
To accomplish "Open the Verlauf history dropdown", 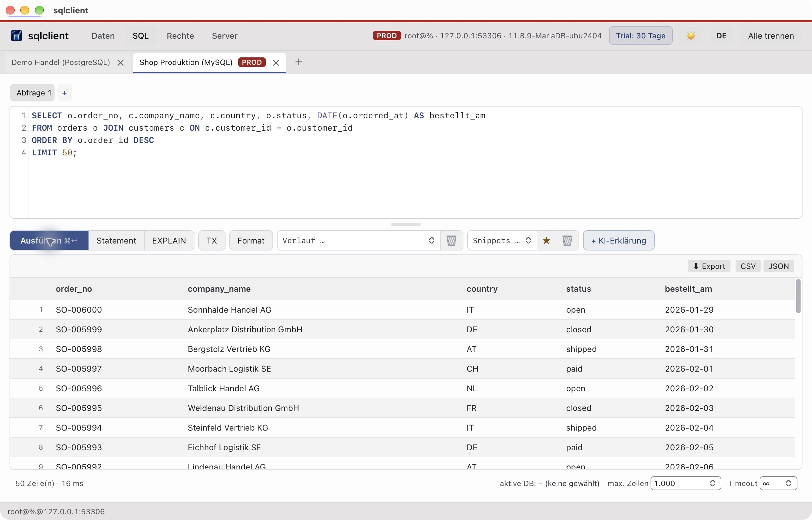I will coord(358,240).
